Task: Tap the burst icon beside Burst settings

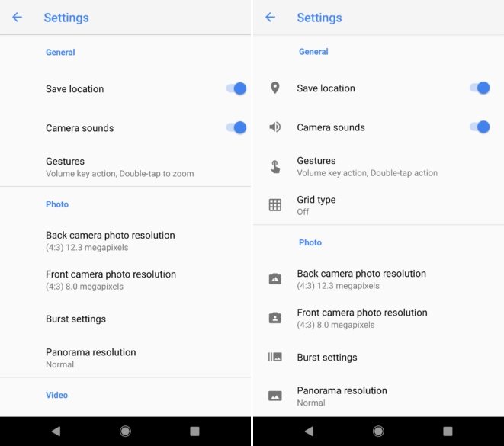Action: pos(275,357)
